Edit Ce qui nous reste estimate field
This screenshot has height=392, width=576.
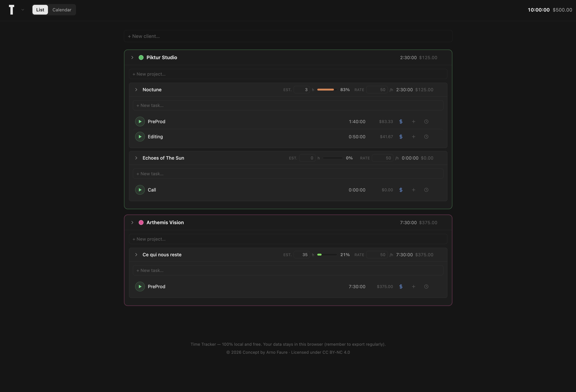pos(302,255)
